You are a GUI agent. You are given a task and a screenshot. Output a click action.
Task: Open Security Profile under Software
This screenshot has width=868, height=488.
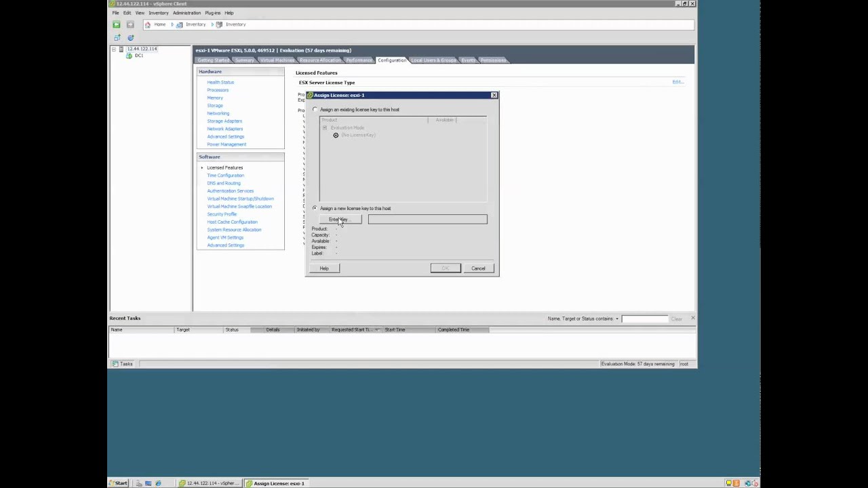(222, 214)
